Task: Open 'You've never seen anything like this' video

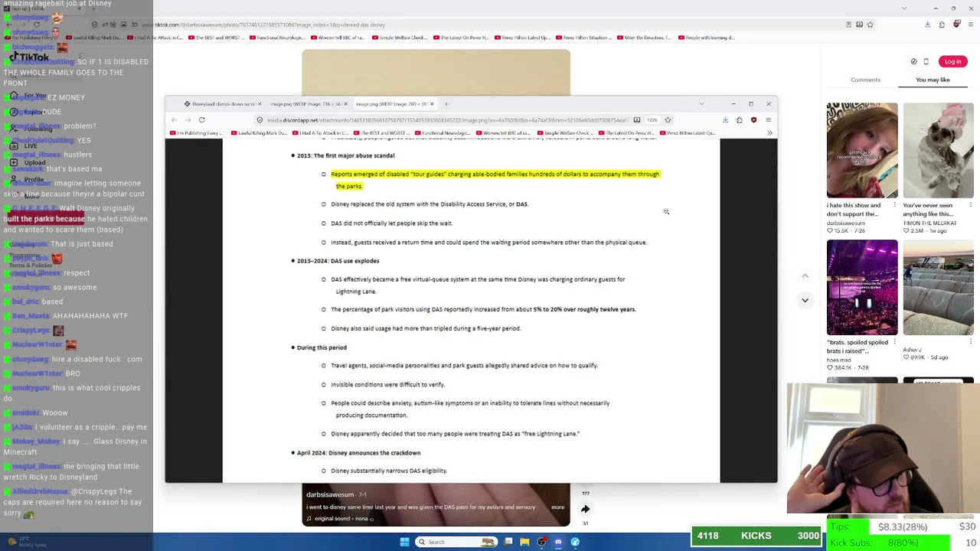Action: [938, 150]
